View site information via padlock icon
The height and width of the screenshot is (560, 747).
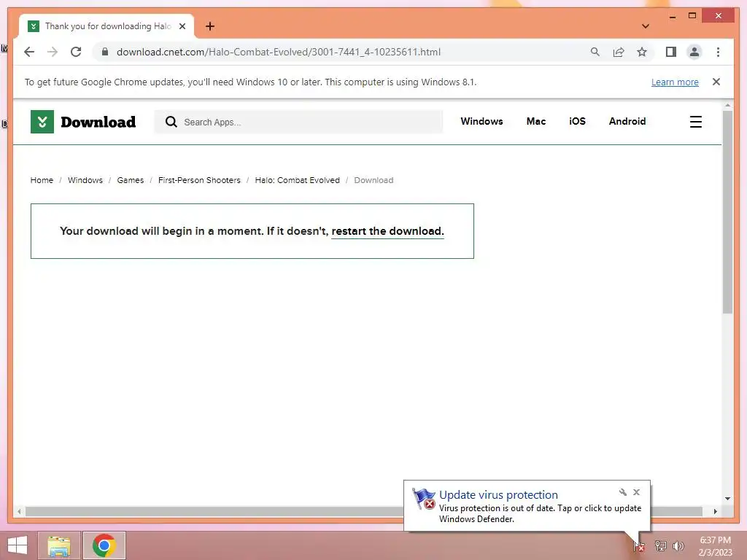point(105,52)
